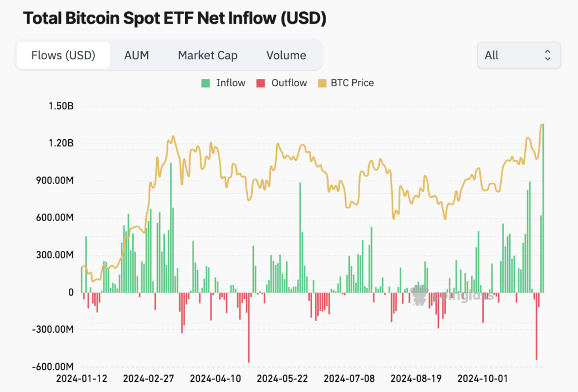578x392 pixels.
Task: Hide the BTC Price line via its legend label
Action: click(352, 83)
